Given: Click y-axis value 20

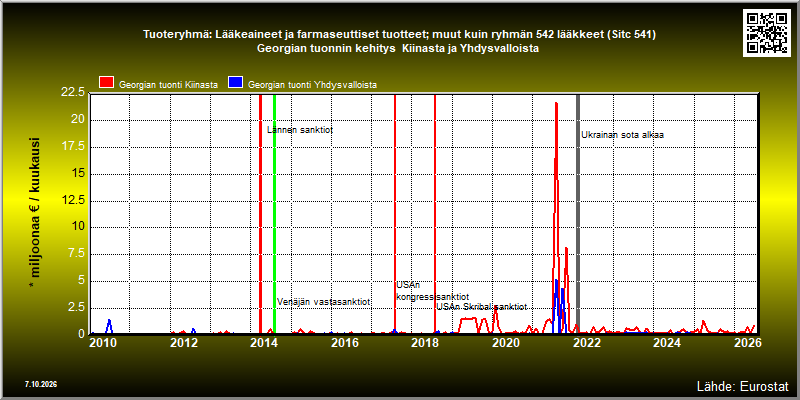Looking at the screenshot, I should click(79, 119).
